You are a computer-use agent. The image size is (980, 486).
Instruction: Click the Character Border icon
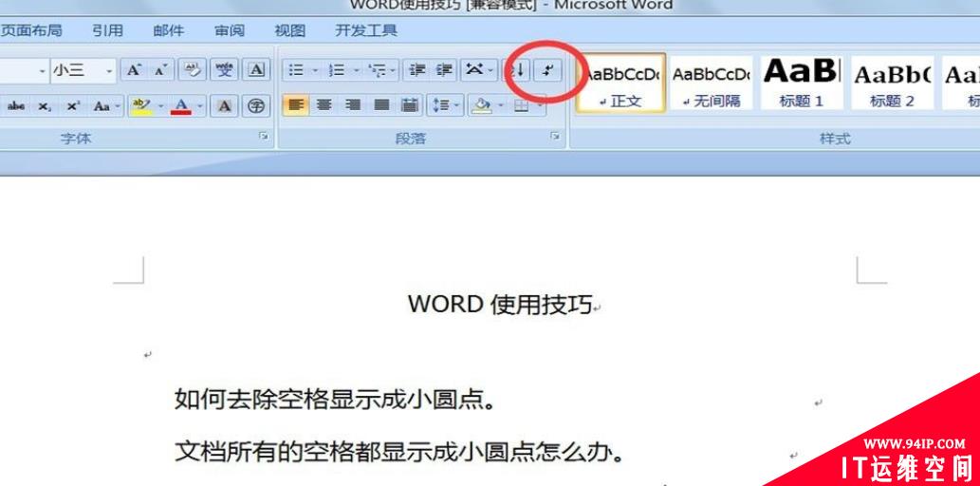pyautogui.click(x=256, y=70)
